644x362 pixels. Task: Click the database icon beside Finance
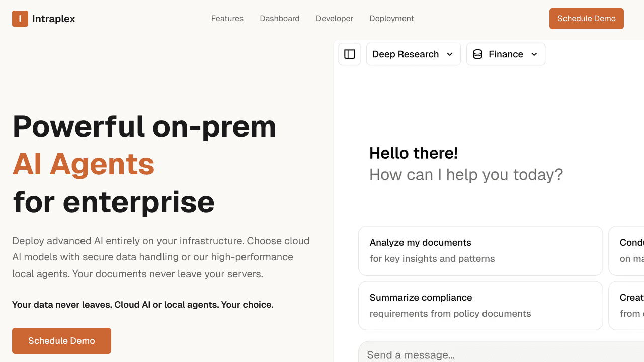click(x=478, y=54)
